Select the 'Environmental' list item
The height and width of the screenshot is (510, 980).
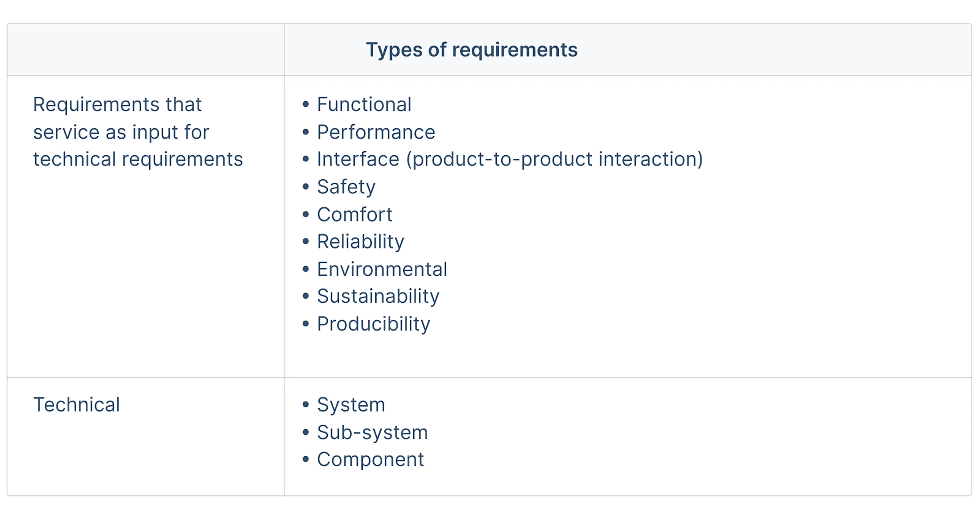click(x=382, y=269)
